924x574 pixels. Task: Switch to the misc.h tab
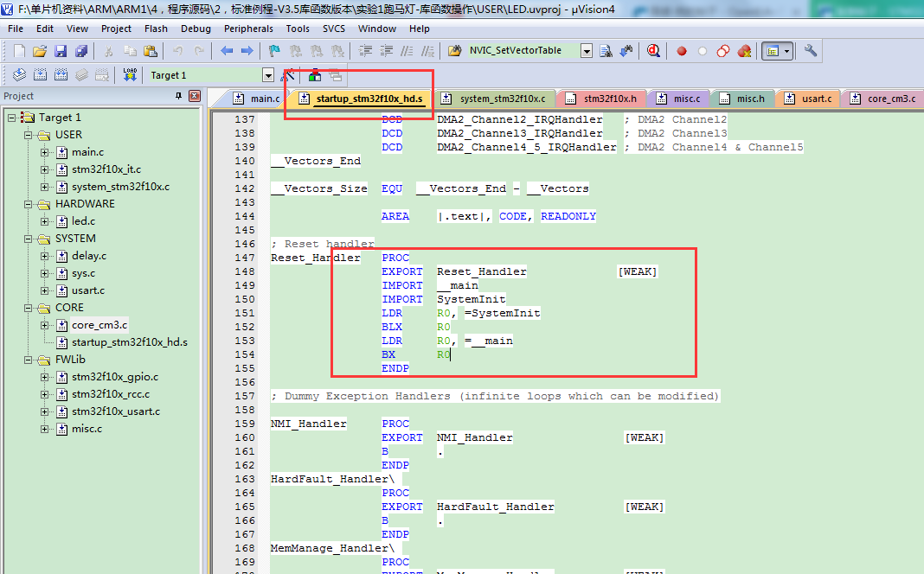742,99
